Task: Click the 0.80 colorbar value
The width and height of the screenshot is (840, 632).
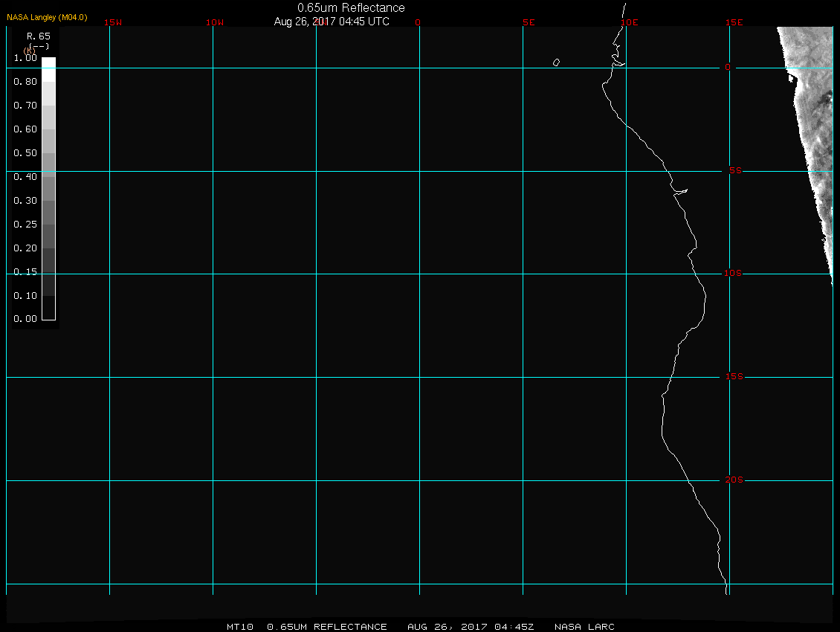Action: coord(25,82)
